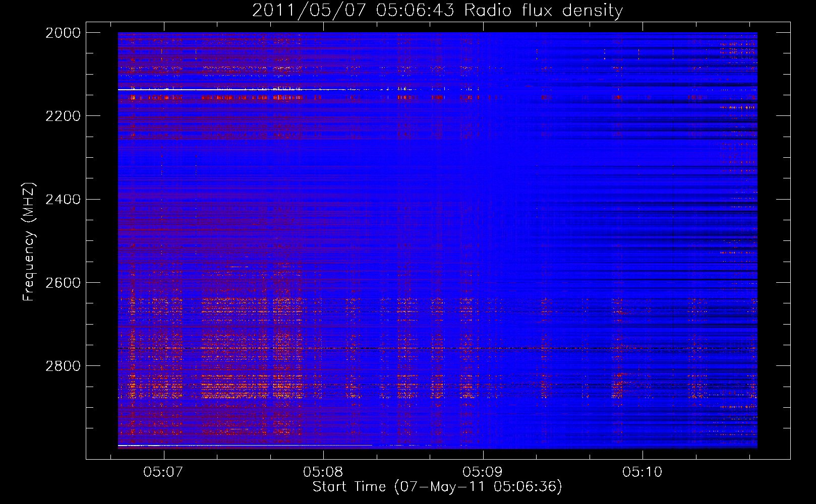The width and height of the screenshot is (816, 504).
Task: Click the 2600 frequency tick label
Action: click(63, 283)
